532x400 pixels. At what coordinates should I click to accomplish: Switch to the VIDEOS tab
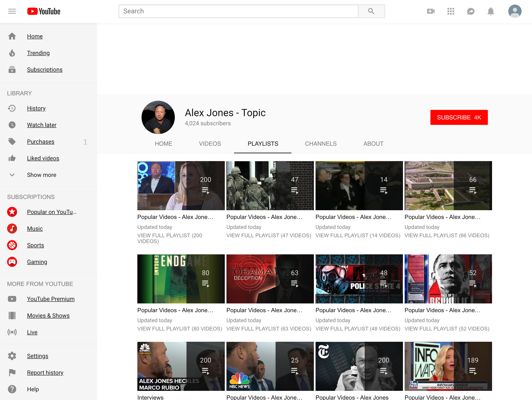210,144
